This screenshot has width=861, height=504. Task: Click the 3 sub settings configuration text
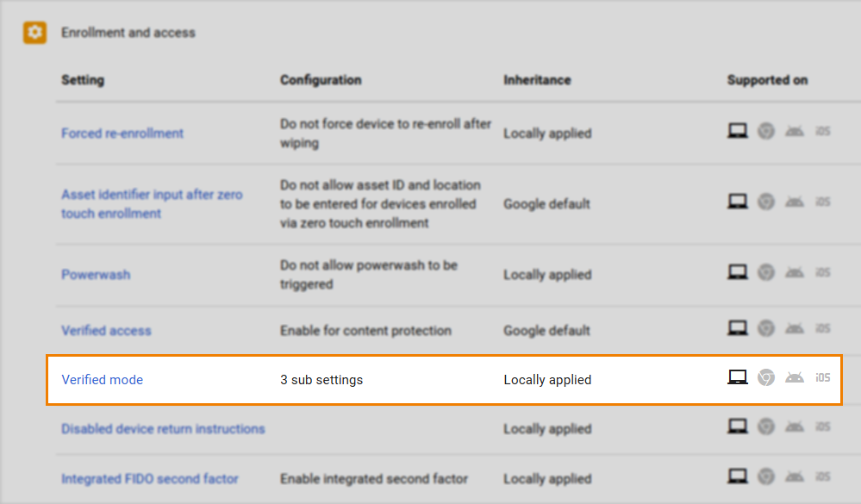point(321,380)
